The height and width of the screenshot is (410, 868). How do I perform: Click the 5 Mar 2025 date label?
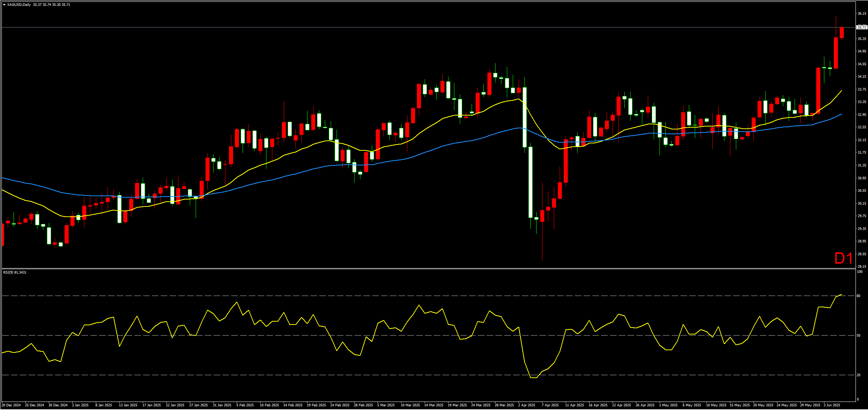click(x=386, y=405)
